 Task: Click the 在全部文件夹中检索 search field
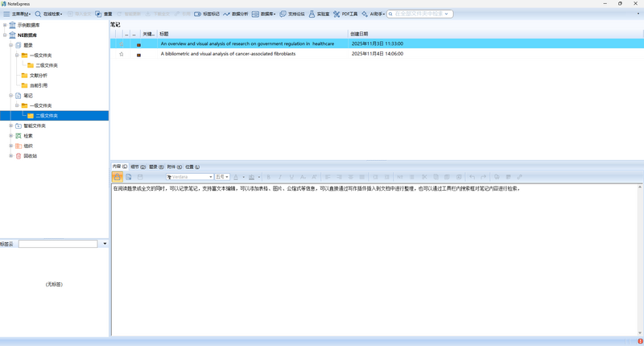[419, 14]
